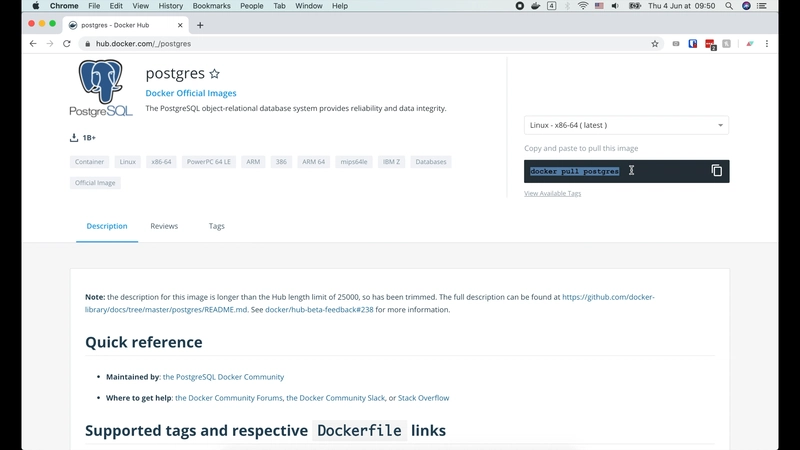Open the View menu
Image resolution: width=800 pixels, height=450 pixels.
pyautogui.click(x=140, y=6)
